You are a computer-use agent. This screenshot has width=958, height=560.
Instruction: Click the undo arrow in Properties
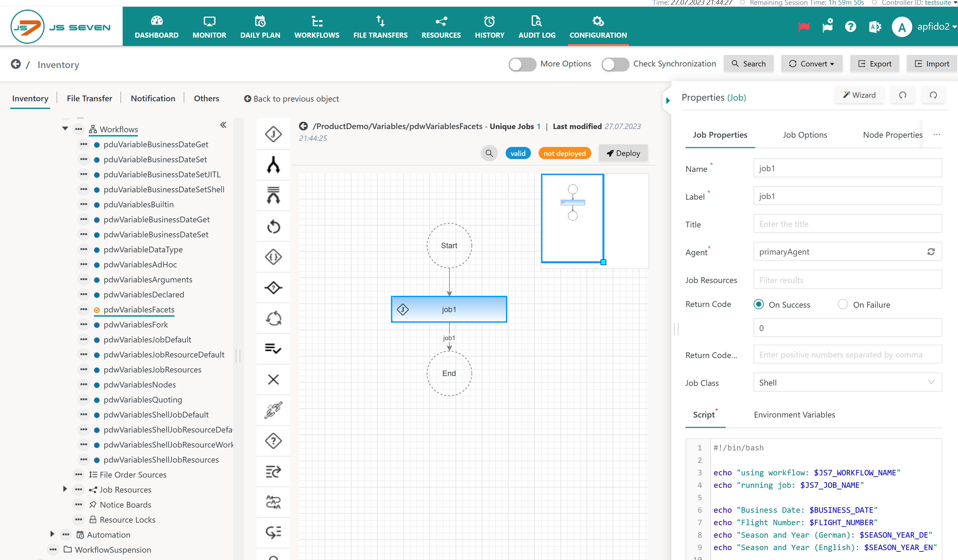902,95
